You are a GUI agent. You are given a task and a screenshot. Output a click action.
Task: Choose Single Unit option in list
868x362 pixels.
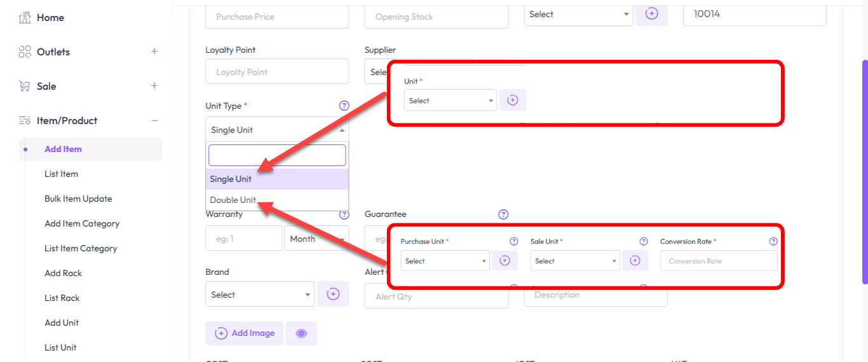pos(231,179)
